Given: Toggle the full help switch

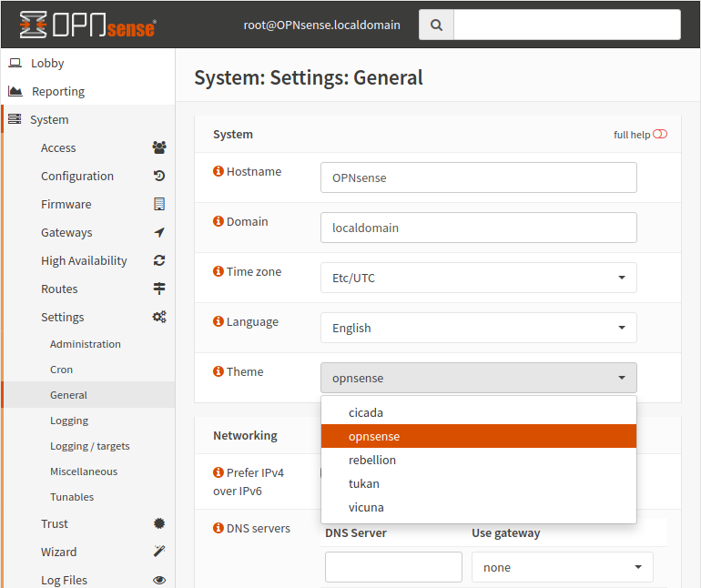Looking at the screenshot, I should [x=660, y=134].
